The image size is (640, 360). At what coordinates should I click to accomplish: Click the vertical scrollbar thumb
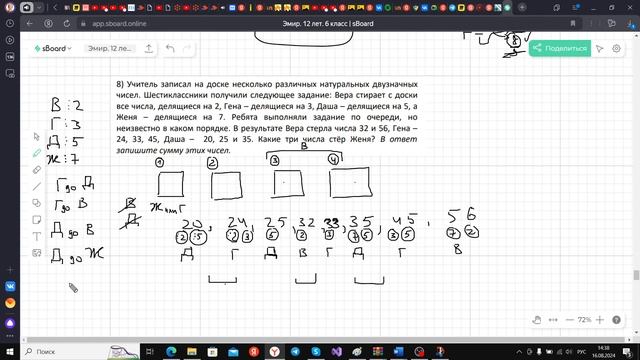(636, 275)
